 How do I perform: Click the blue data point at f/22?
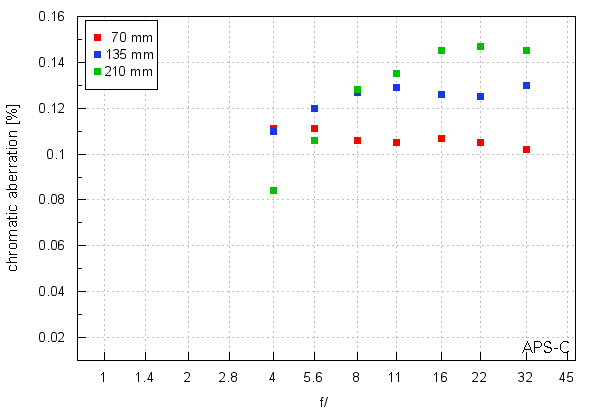(x=480, y=96)
